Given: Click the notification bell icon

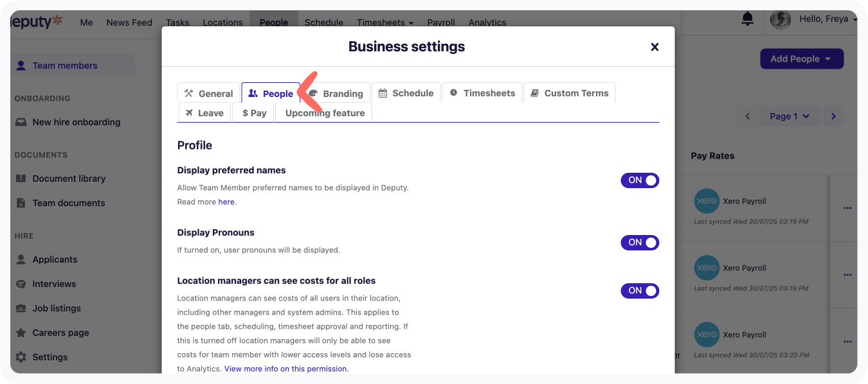Looking at the screenshot, I should (x=747, y=19).
